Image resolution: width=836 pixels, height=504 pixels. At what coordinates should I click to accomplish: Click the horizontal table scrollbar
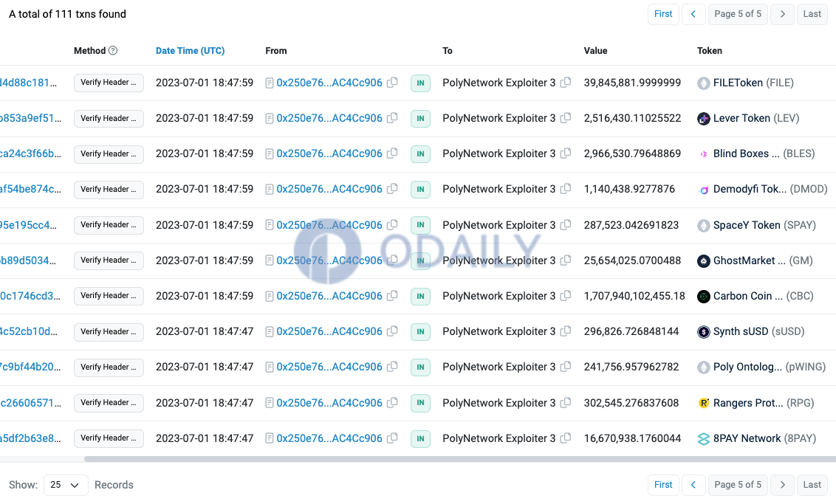point(459,459)
